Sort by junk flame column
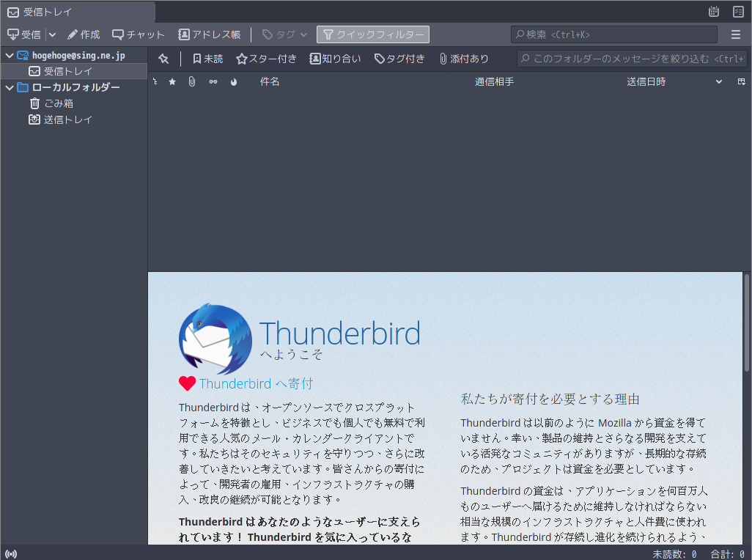The width and height of the screenshot is (752, 560). click(234, 82)
